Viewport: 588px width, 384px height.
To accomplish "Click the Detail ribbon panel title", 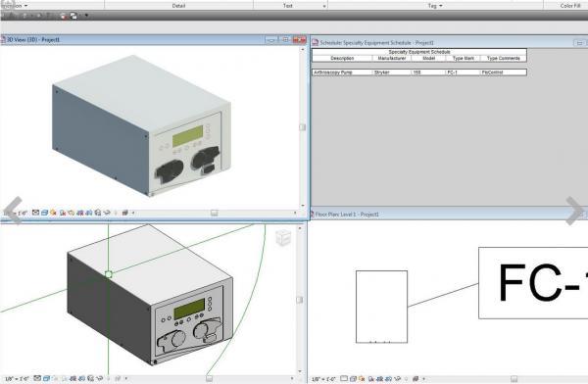I will point(179,6).
